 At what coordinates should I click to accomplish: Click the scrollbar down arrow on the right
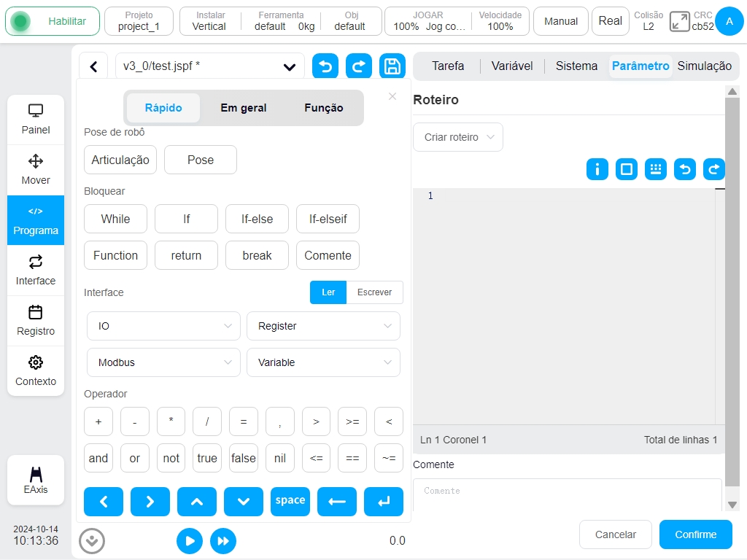pyautogui.click(x=732, y=505)
